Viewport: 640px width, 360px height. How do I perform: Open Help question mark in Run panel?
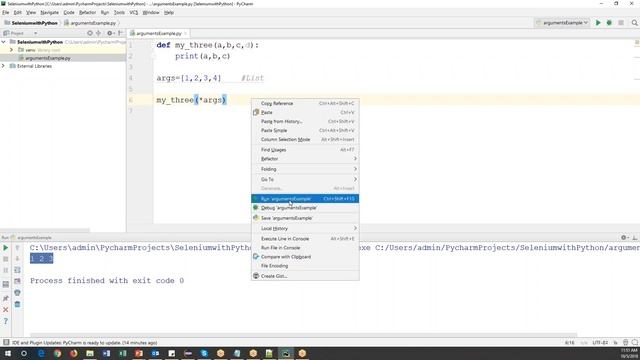click(x=6, y=321)
